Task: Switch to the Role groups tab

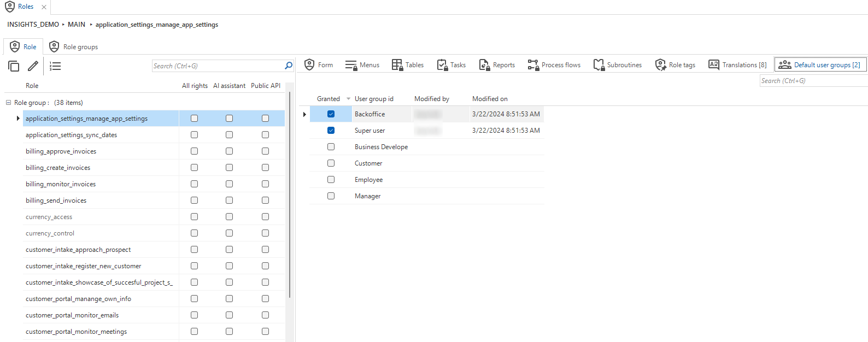Action: [74, 47]
